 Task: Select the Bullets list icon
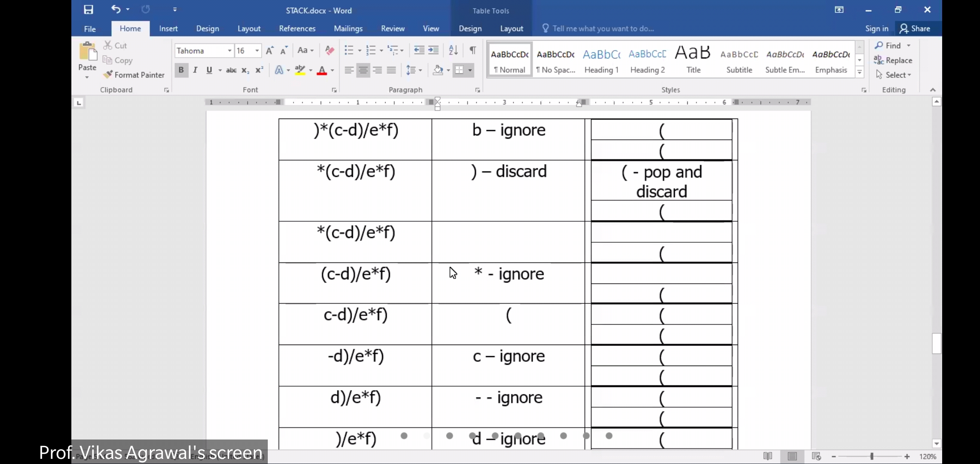pos(349,50)
